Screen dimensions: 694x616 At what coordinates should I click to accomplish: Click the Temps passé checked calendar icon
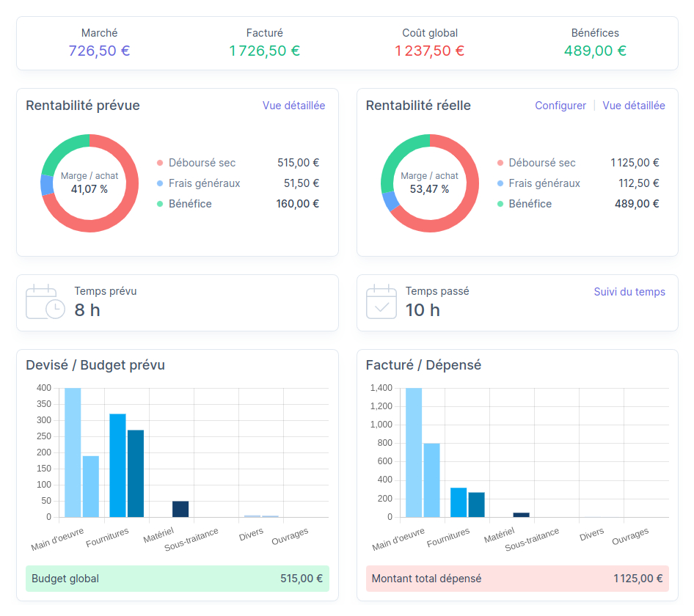pyautogui.click(x=381, y=302)
